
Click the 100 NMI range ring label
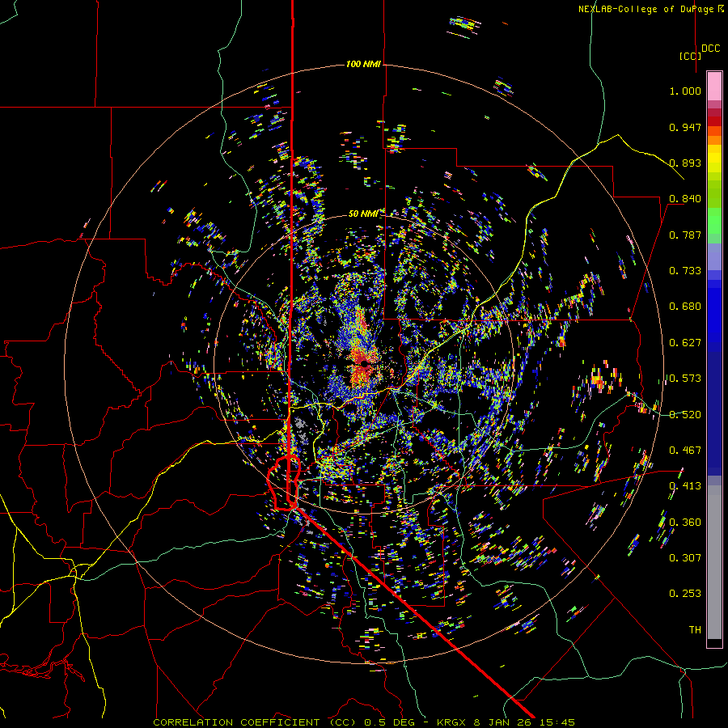[x=363, y=64]
